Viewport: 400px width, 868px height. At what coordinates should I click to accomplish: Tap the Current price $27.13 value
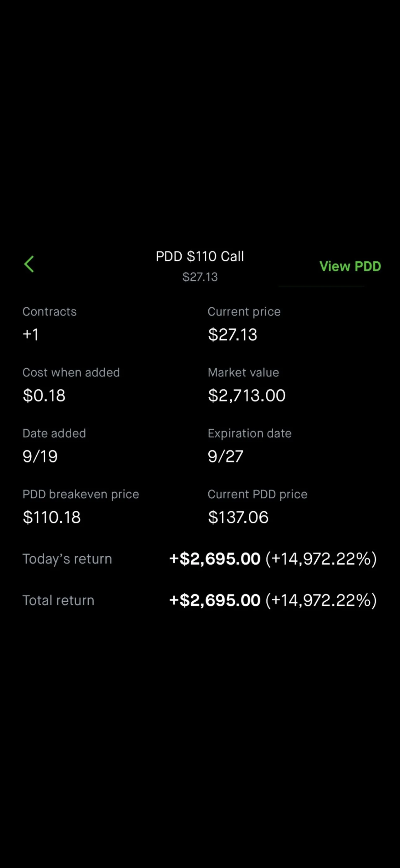(233, 335)
